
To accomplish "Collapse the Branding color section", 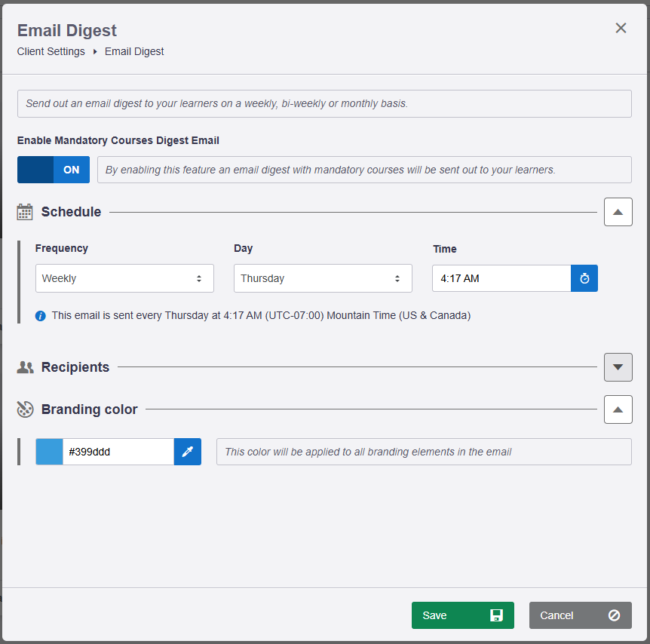I will (618, 409).
